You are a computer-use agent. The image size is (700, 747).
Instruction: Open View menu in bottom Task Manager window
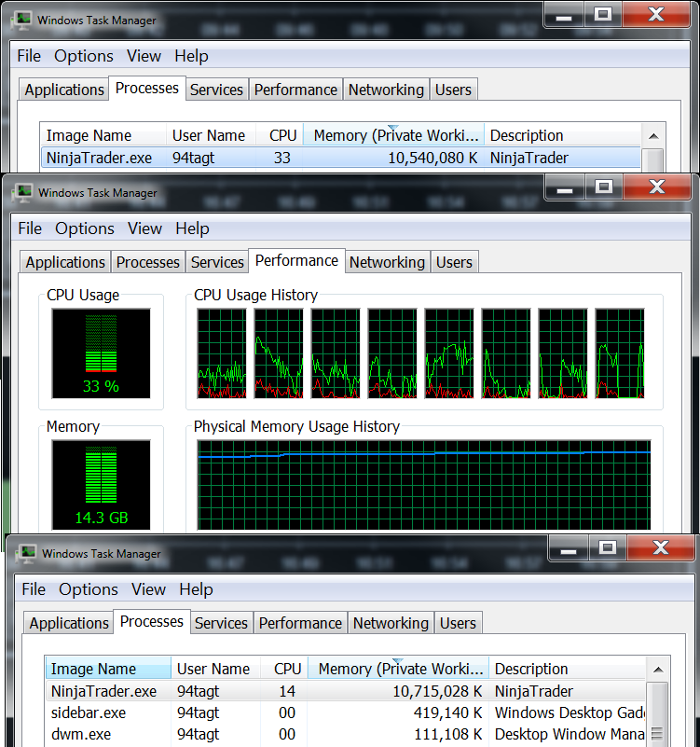click(x=148, y=589)
